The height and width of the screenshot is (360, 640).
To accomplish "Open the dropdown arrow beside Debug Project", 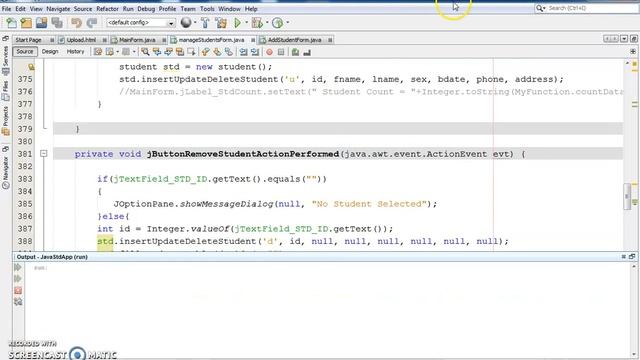I will 267,22.
